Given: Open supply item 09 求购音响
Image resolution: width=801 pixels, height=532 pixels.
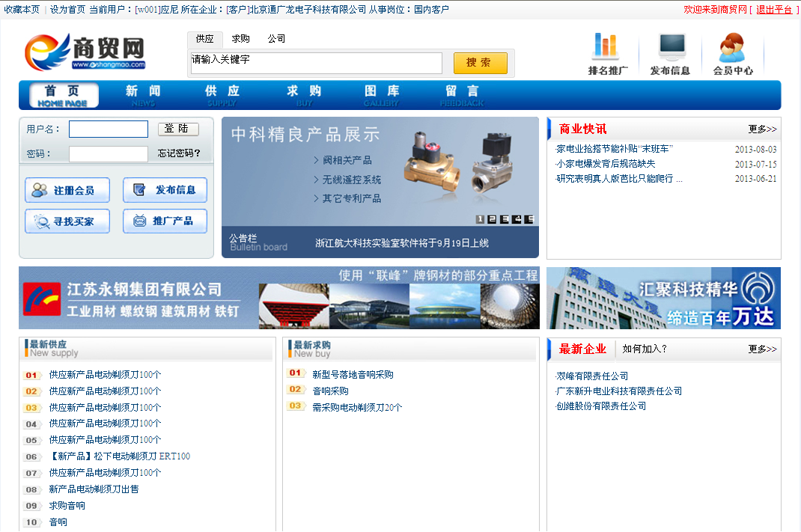Looking at the screenshot, I should tap(67, 506).
